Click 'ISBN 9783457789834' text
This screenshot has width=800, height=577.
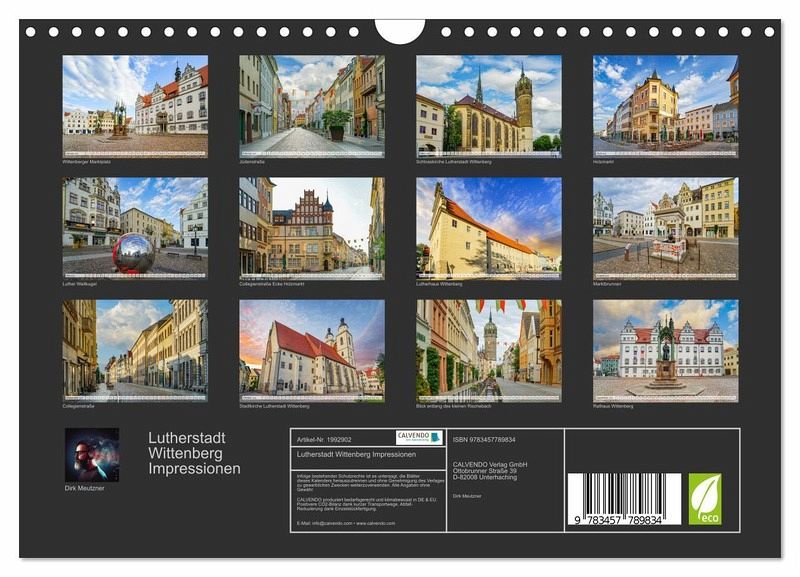coord(484,440)
